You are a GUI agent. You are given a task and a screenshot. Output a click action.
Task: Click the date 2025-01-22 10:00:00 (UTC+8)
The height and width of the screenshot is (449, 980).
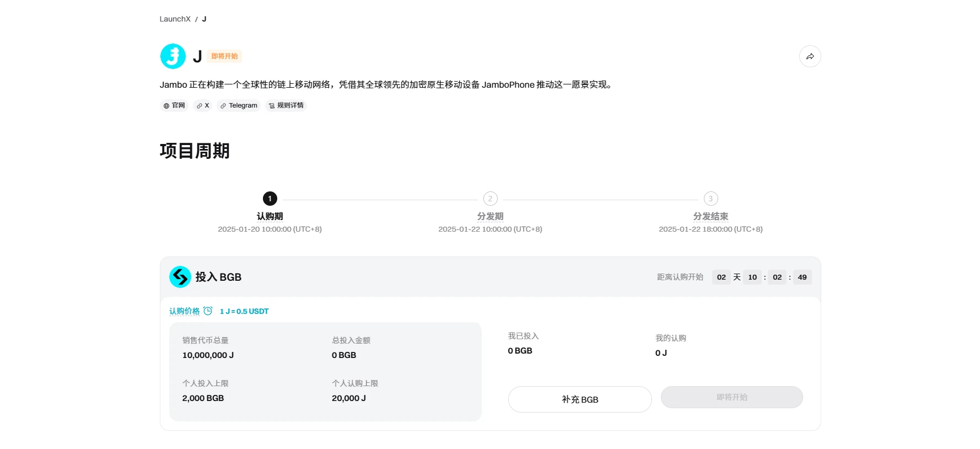(491, 229)
